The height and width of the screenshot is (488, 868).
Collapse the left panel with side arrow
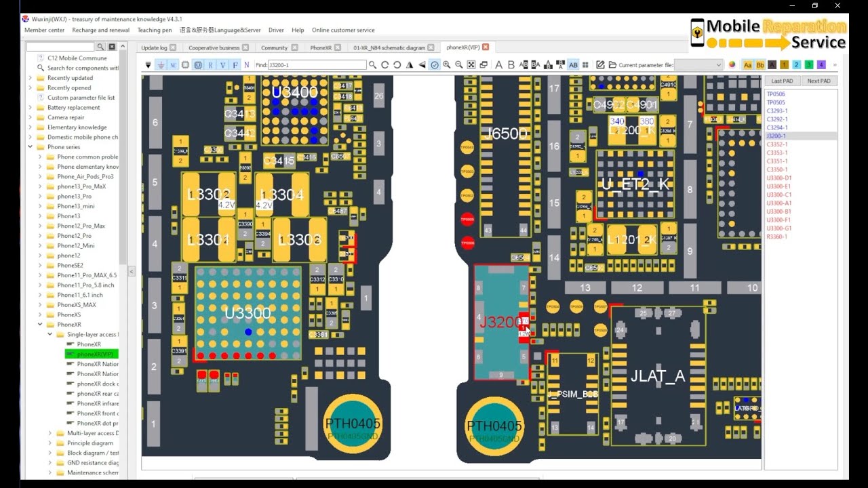coord(132,271)
